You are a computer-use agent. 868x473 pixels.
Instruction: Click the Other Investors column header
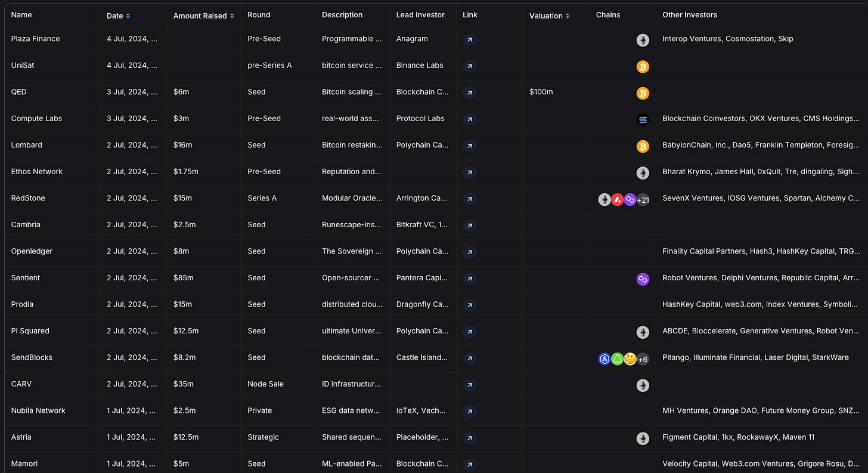pyautogui.click(x=690, y=15)
